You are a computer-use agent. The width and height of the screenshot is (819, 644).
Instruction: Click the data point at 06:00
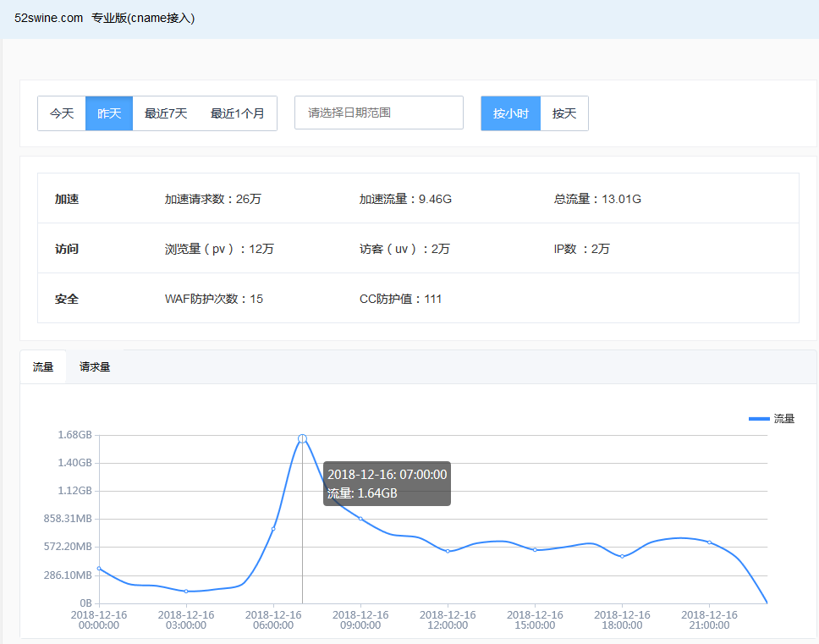click(273, 529)
